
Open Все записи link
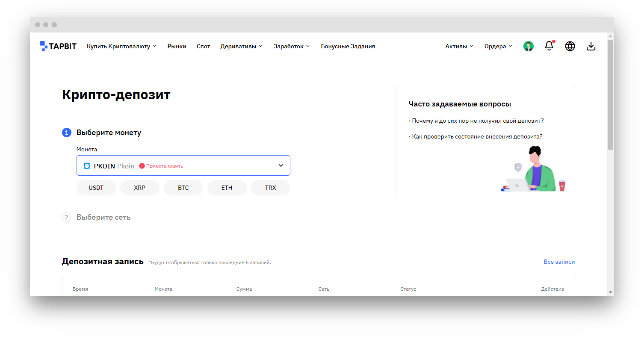(x=559, y=262)
